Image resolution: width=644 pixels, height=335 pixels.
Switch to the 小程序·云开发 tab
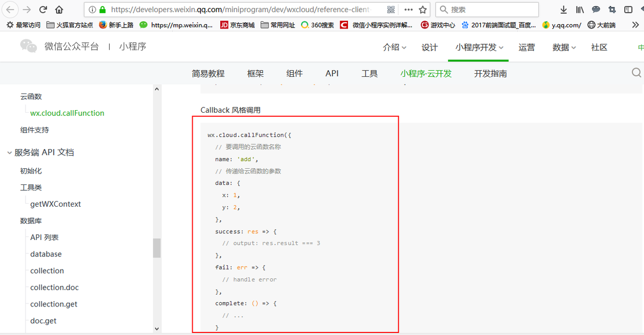pyautogui.click(x=426, y=73)
